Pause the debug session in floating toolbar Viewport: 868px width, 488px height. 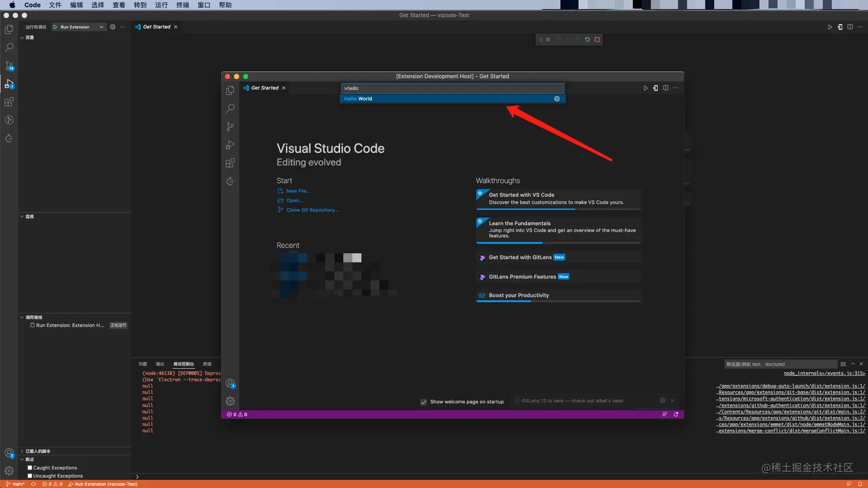[548, 40]
